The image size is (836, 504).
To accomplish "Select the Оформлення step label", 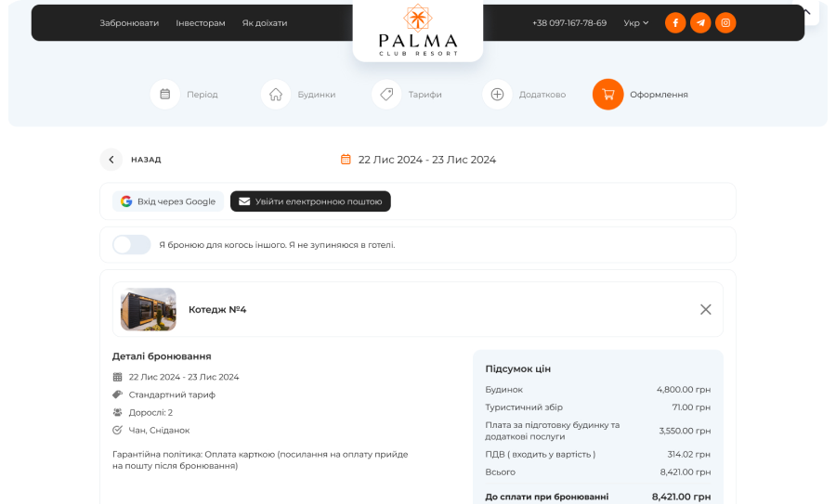I will pyautogui.click(x=659, y=95).
